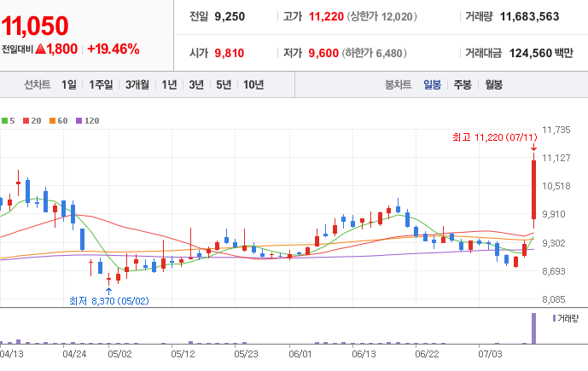Click the purple 120-day moving average legend
The width and height of the screenshot is (588, 371).
pyautogui.click(x=88, y=120)
